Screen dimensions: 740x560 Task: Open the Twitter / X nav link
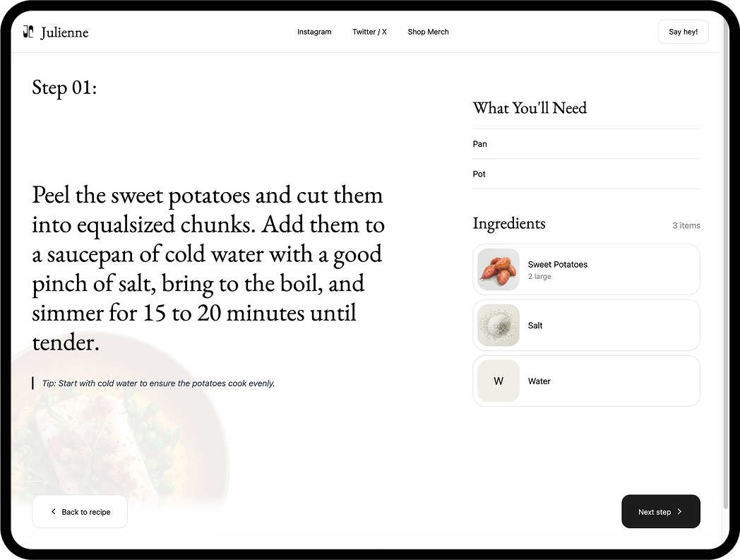pos(369,32)
